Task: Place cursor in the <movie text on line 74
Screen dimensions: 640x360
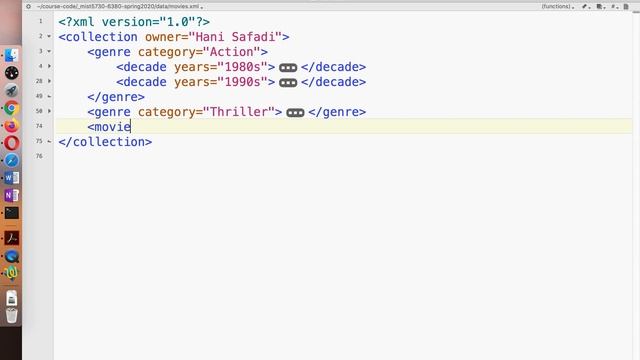Action: click(109, 127)
